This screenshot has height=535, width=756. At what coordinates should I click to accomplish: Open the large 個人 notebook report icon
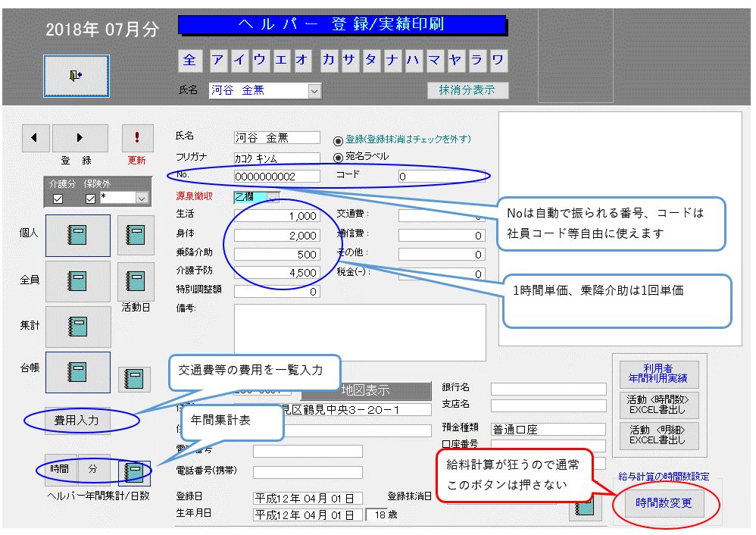click(77, 235)
